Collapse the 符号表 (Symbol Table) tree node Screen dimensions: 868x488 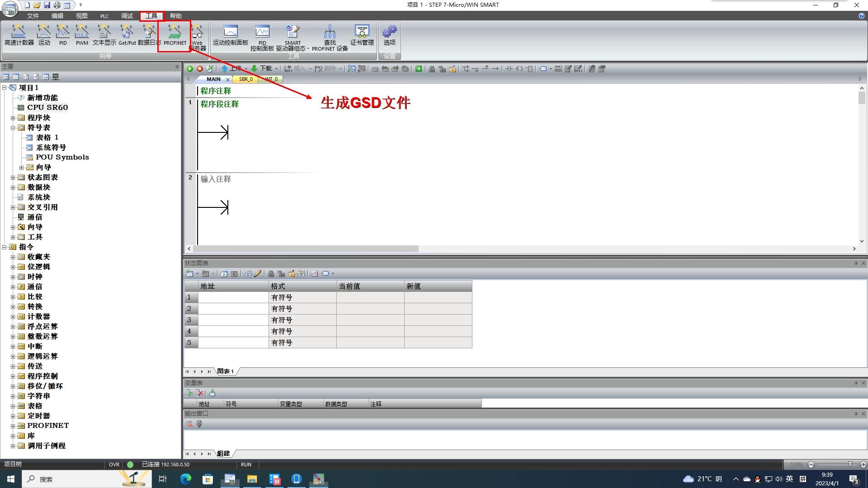point(13,128)
